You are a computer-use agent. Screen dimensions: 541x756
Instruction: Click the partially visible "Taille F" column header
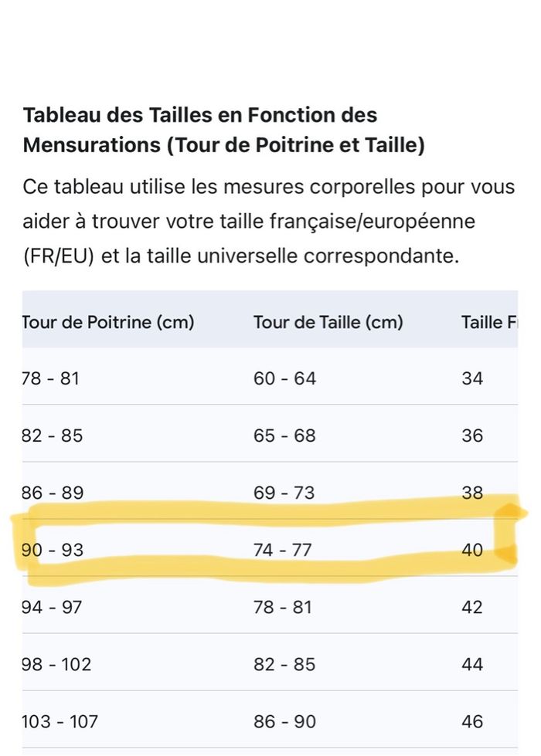tap(488, 322)
